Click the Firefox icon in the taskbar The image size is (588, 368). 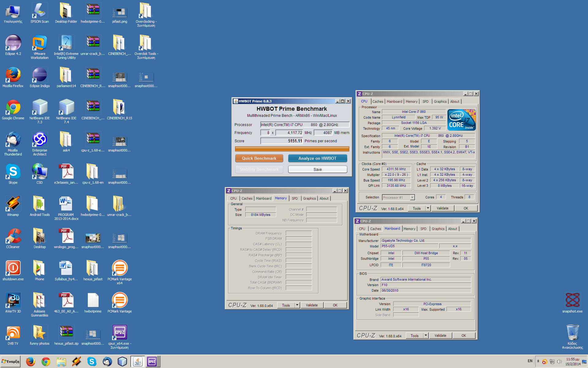[x=30, y=362]
